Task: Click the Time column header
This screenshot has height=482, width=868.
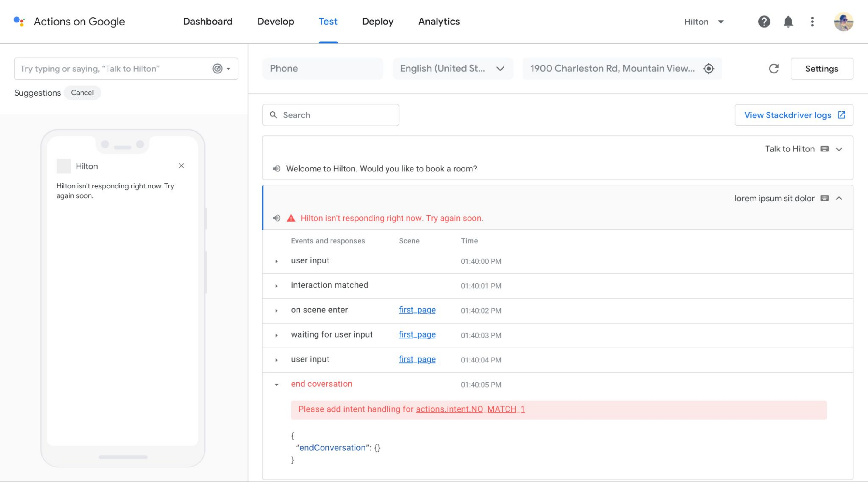Action: [469, 241]
